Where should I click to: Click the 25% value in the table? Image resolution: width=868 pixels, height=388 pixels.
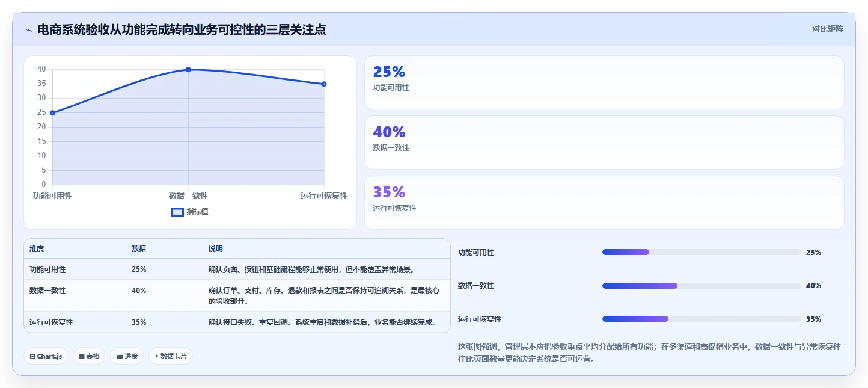point(139,269)
